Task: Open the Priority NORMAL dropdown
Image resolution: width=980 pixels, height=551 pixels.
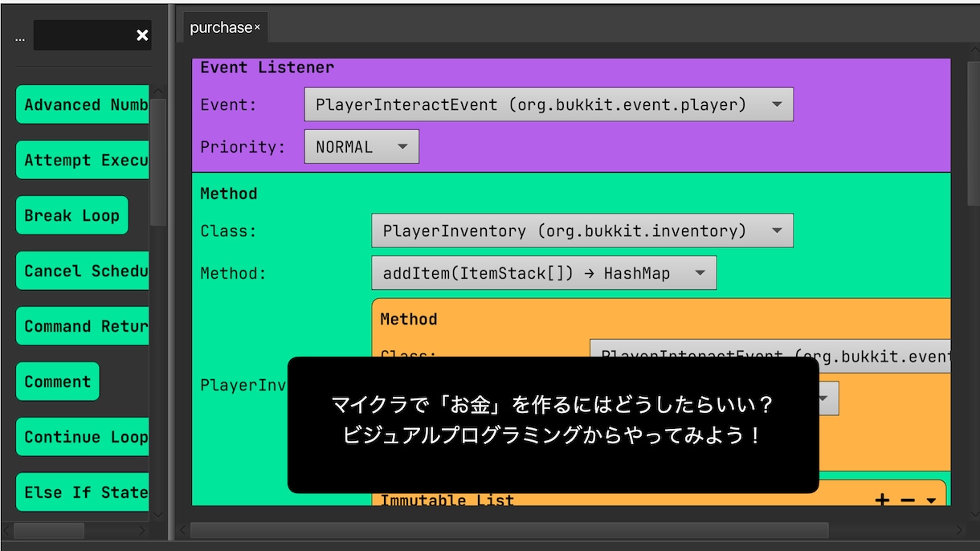Action: tap(361, 147)
